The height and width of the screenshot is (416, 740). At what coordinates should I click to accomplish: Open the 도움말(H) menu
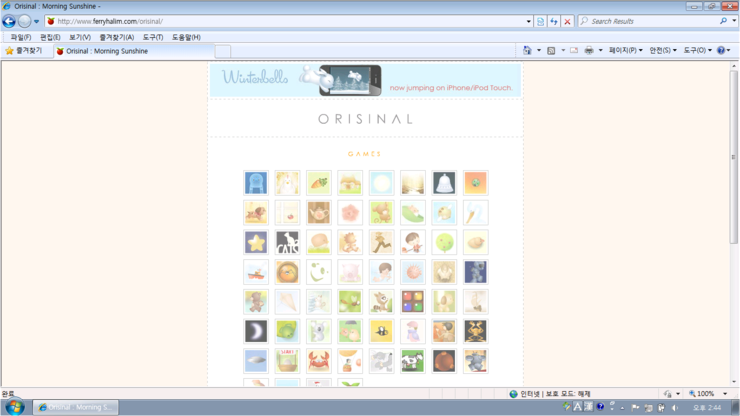pos(186,37)
